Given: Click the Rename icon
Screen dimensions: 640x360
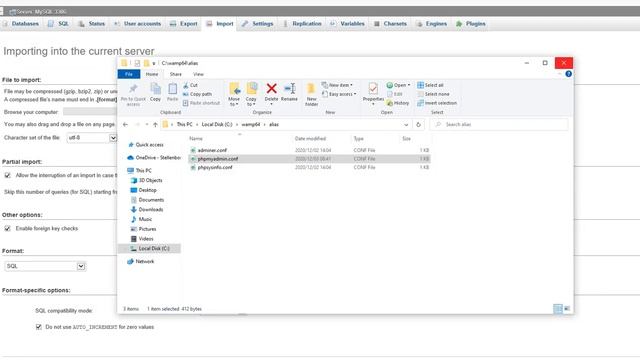Looking at the screenshot, I should click(x=290, y=88).
